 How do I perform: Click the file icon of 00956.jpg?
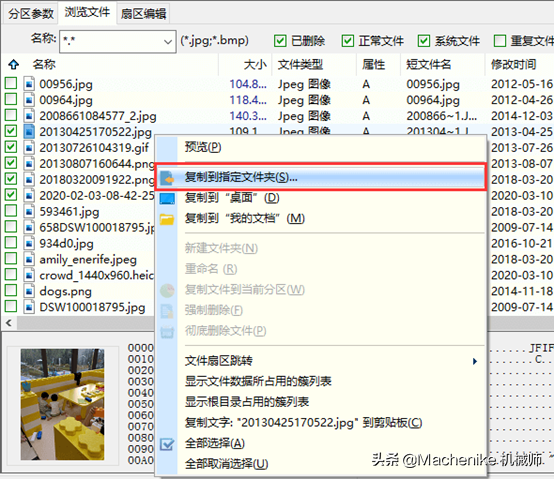tap(29, 84)
